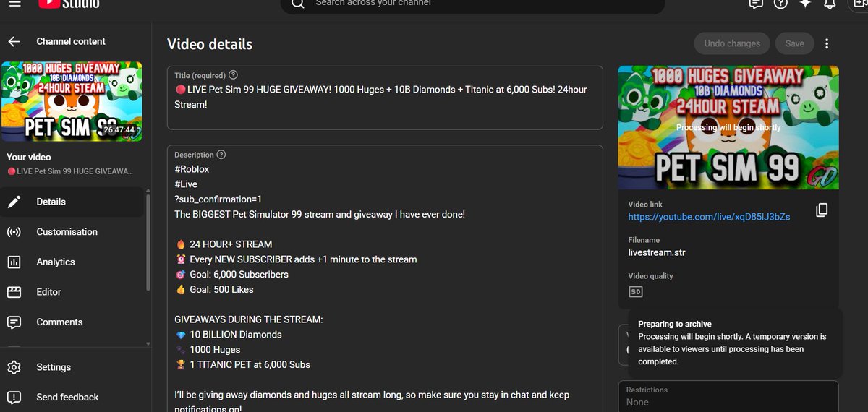Image resolution: width=868 pixels, height=412 pixels.
Task: Open Settings gear in the sidebar
Action: click(72, 367)
